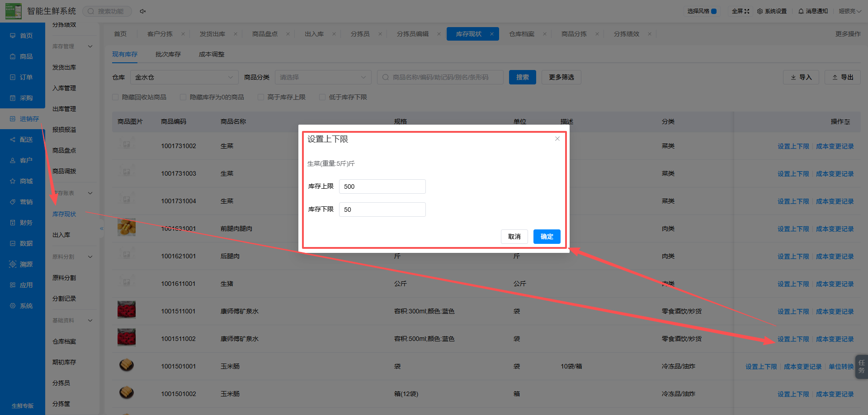Open 更多操作 tab menu
The image size is (868, 415).
pos(848,34)
